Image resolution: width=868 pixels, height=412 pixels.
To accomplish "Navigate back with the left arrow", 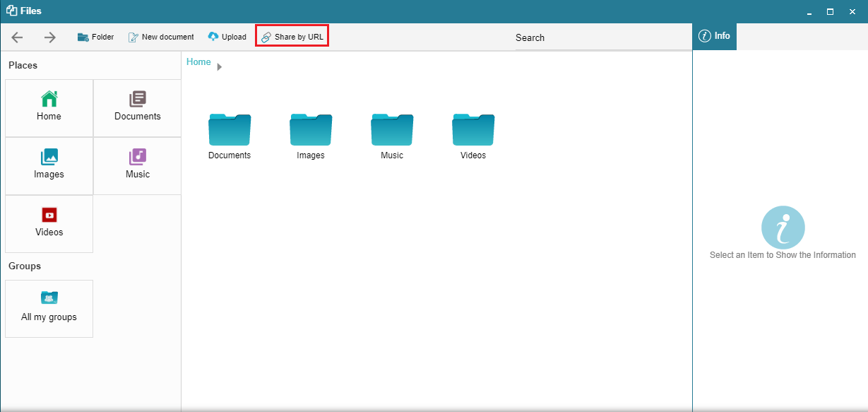I will (17, 37).
